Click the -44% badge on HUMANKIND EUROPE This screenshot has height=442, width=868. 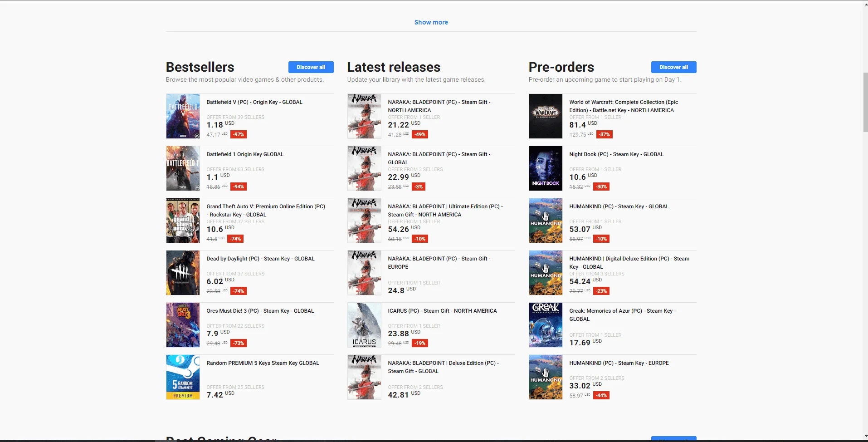point(601,395)
